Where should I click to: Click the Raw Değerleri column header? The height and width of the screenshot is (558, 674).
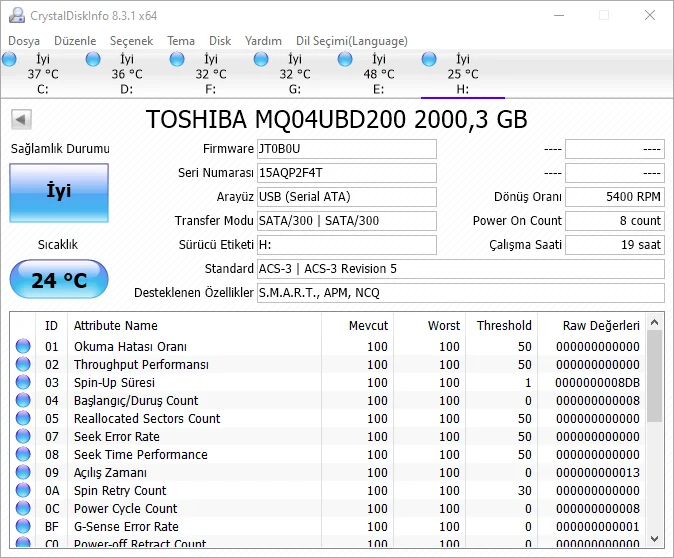(602, 325)
